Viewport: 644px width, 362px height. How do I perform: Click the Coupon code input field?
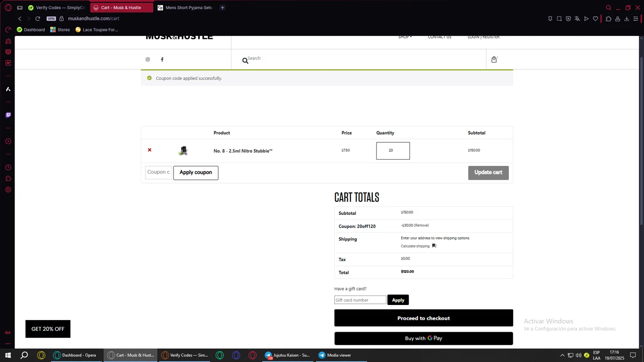click(x=158, y=172)
